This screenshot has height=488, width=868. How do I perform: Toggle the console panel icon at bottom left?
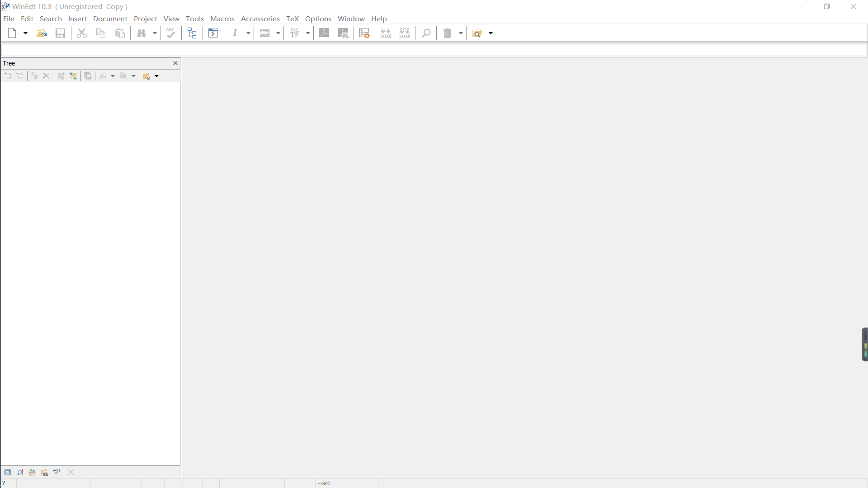[x=8, y=472]
